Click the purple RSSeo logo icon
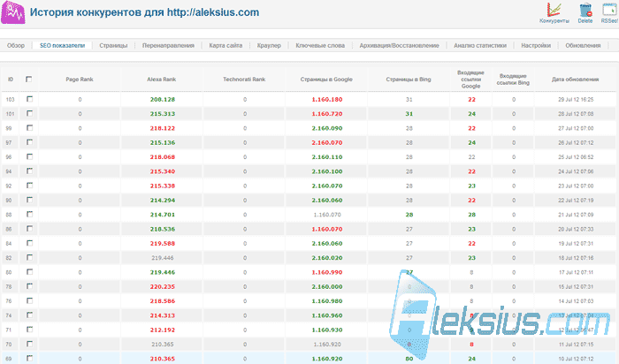 tap(13, 12)
